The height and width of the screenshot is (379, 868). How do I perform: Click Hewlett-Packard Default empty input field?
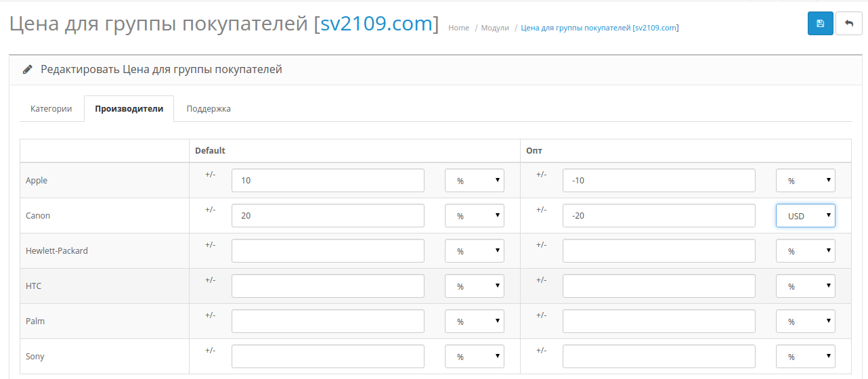(328, 251)
